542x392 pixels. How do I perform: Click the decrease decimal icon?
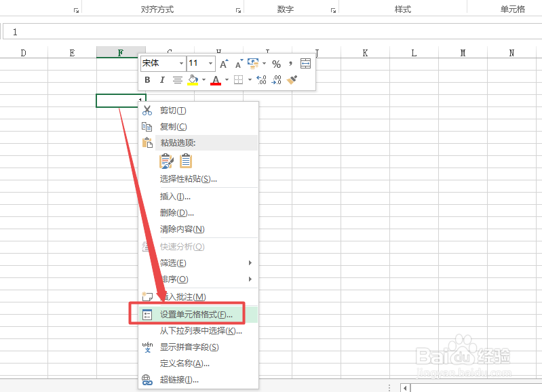277,80
